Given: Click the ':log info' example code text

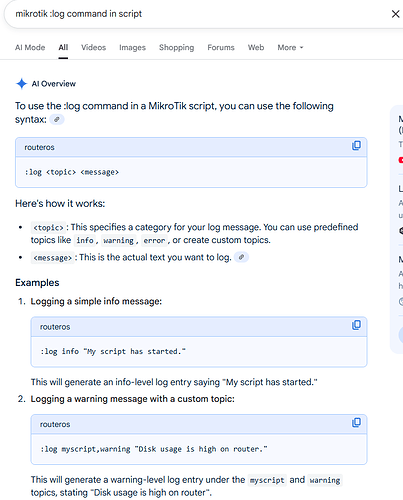Looking at the screenshot, I should [x=113, y=351].
